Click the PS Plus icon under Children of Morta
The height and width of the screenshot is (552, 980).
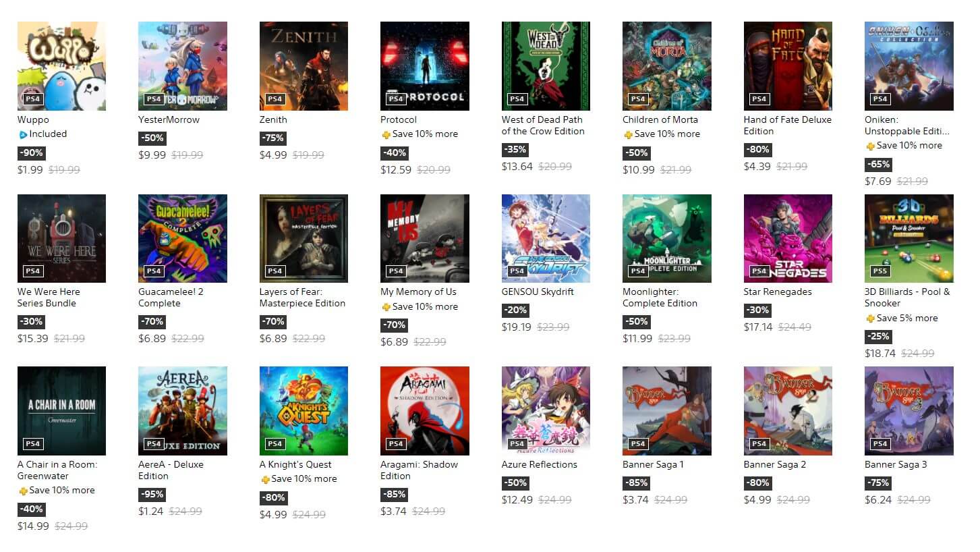[628, 134]
